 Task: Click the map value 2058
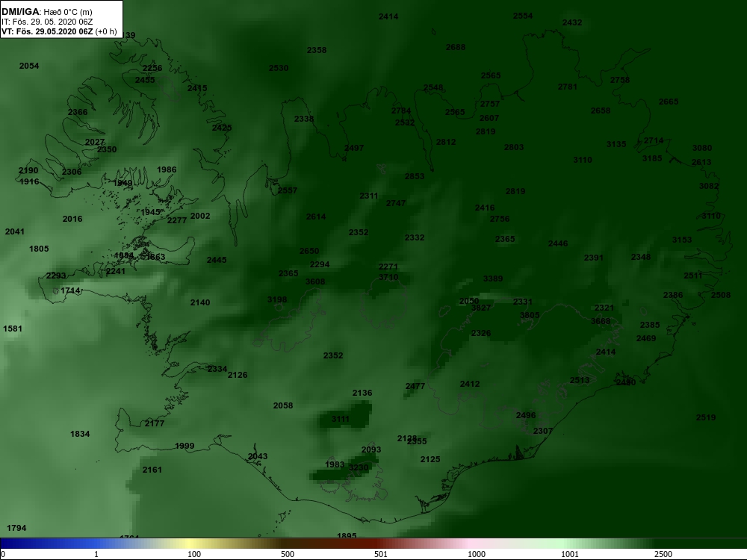pos(283,405)
